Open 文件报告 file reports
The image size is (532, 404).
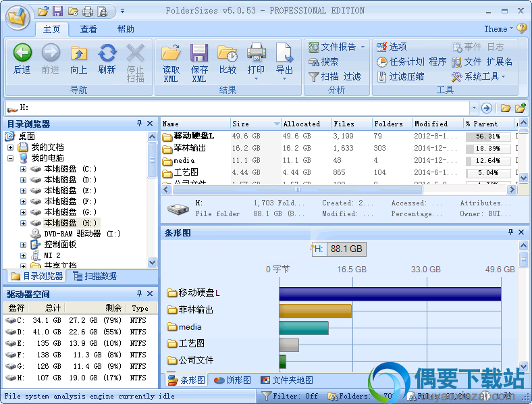coord(337,47)
